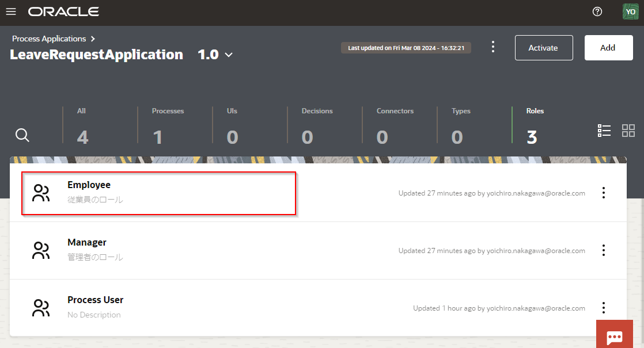
Task: Open application options kebab menu beside Activate
Action: pyautogui.click(x=493, y=47)
